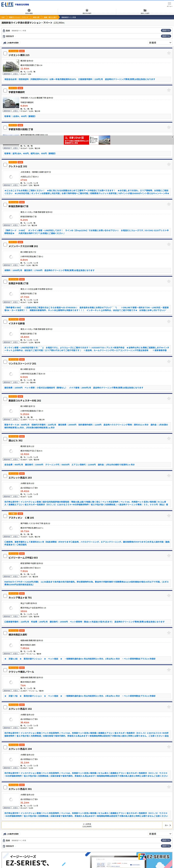174x868 pixels.
Task: Go to TOP breadcrumb
Action: pyautogui.click(x=3, y=17)
